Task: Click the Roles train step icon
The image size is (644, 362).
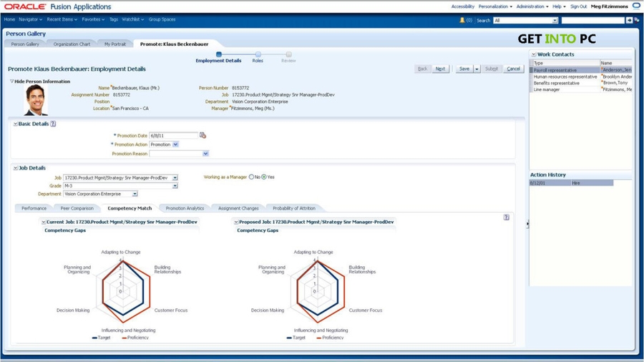Action: click(258, 54)
